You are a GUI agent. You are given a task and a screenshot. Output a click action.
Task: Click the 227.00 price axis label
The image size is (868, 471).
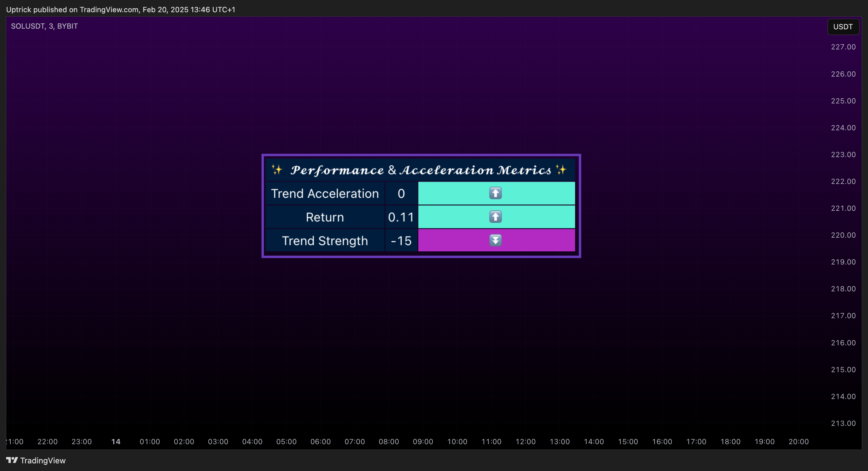(x=843, y=47)
